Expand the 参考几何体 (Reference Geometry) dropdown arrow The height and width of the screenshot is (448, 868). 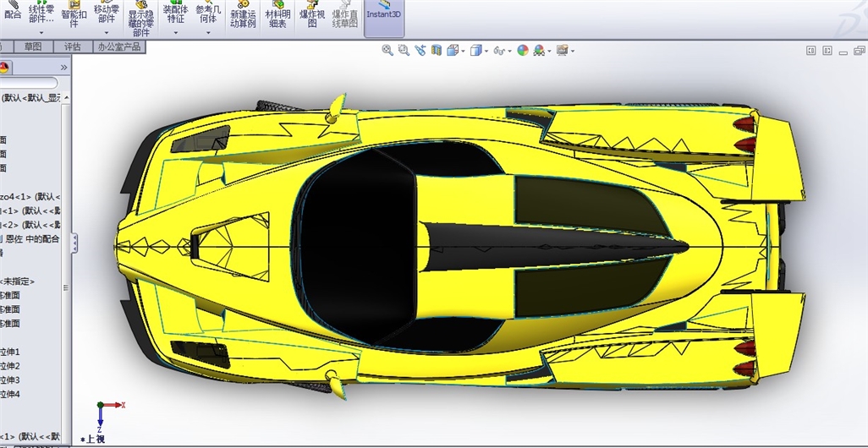pyautogui.click(x=206, y=33)
